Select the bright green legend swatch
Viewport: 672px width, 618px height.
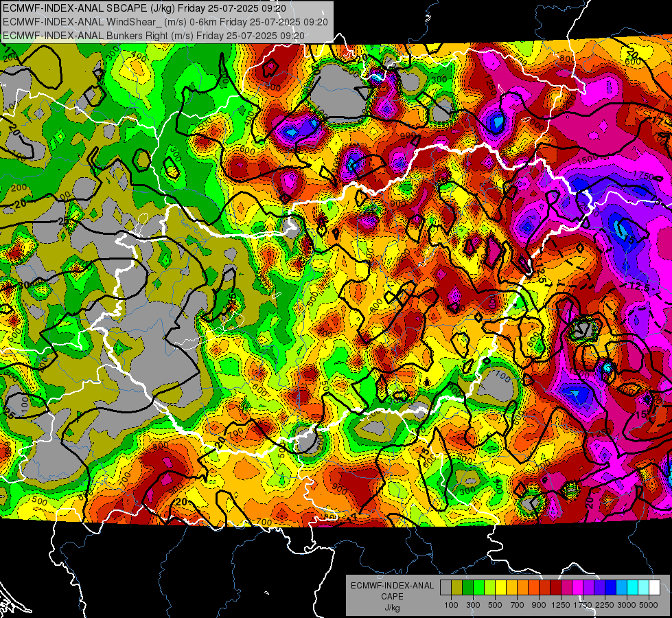click(478, 587)
